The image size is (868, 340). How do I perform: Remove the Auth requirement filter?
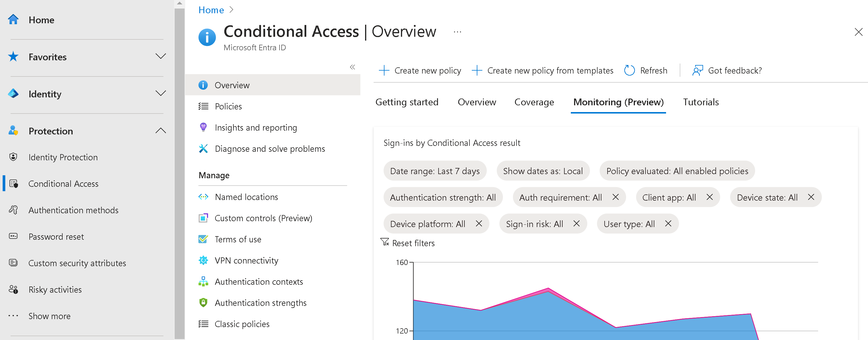[x=615, y=197]
